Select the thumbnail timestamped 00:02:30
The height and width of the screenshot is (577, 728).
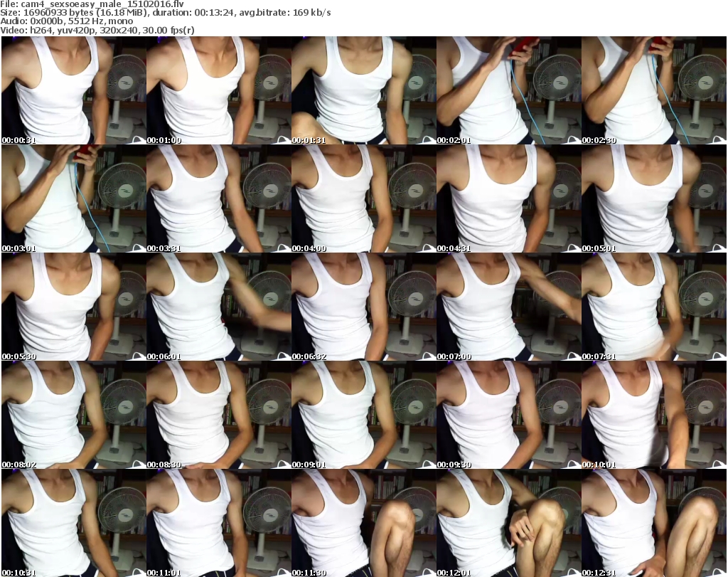click(x=654, y=90)
